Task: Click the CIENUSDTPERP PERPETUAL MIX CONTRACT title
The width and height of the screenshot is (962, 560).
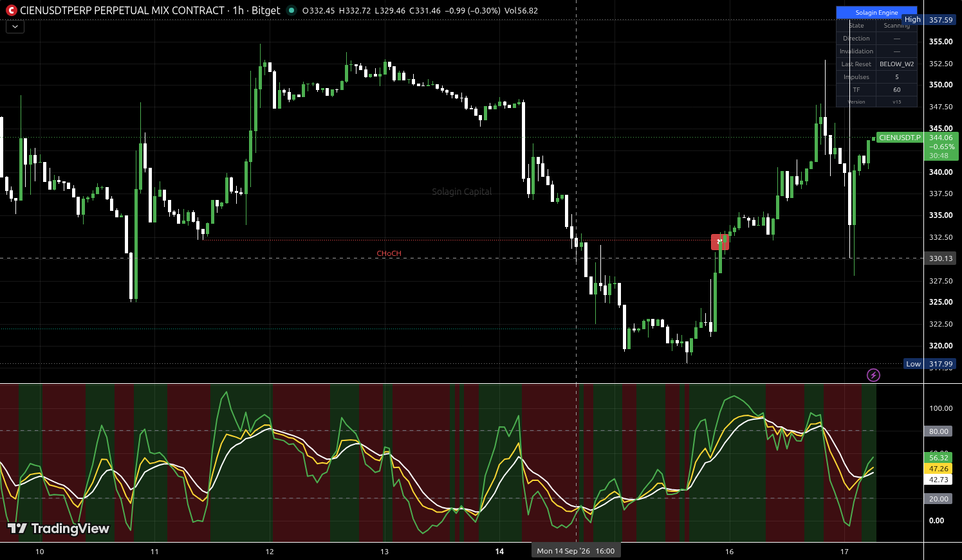Action: pos(122,10)
